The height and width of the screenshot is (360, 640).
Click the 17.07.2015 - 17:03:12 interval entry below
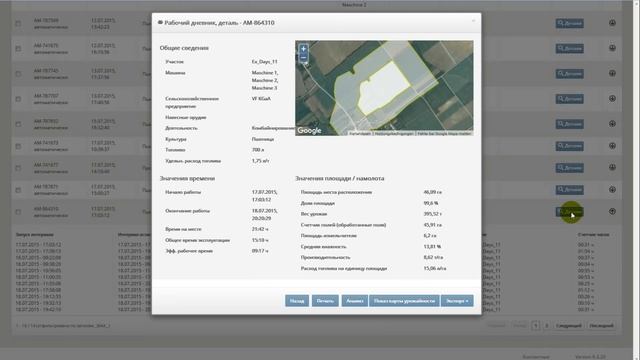pos(38,245)
